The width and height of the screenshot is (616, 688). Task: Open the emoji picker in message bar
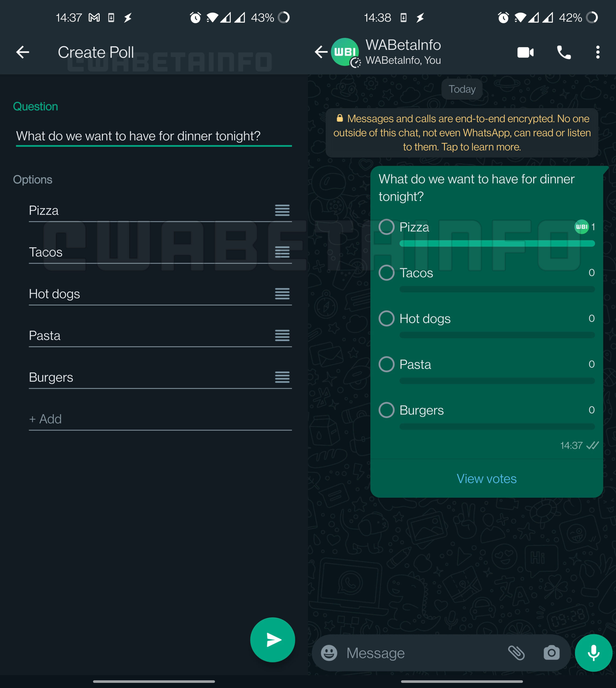click(329, 653)
